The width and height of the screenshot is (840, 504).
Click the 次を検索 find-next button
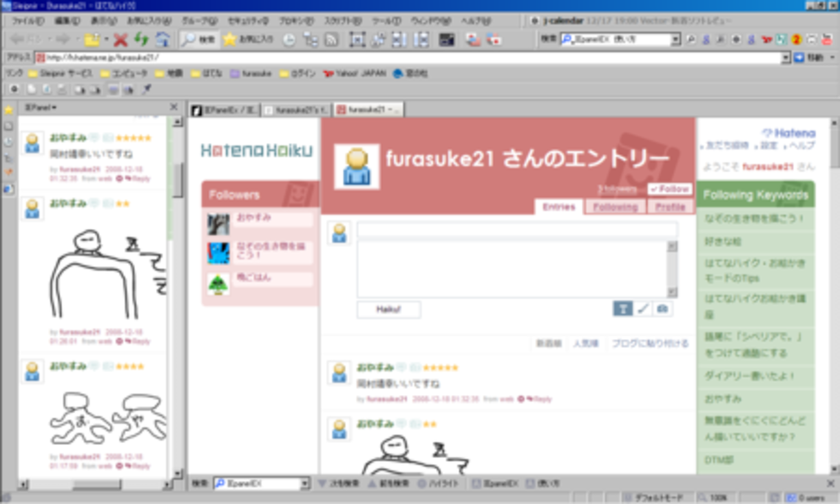pyautogui.click(x=339, y=483)
